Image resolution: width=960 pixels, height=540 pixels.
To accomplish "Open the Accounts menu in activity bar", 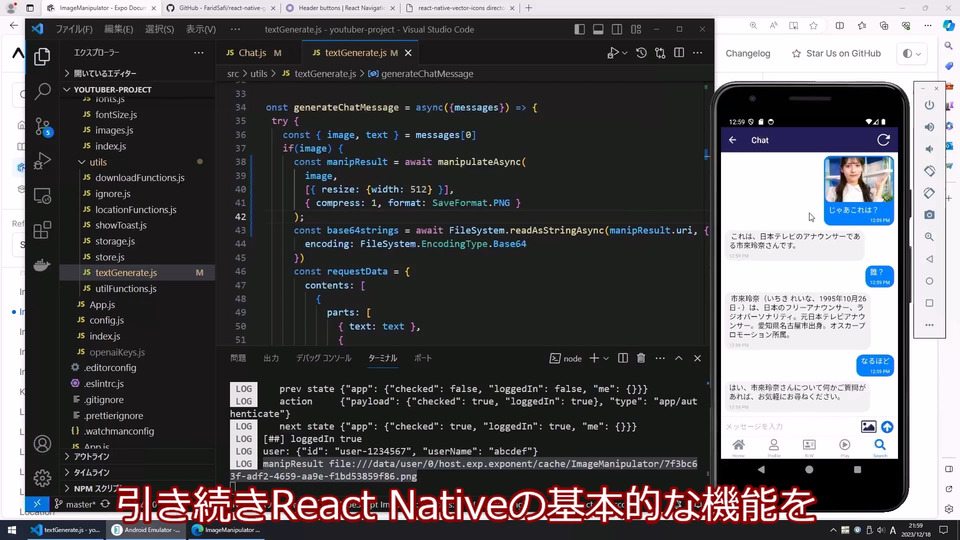I will click(x=42, y=443).
